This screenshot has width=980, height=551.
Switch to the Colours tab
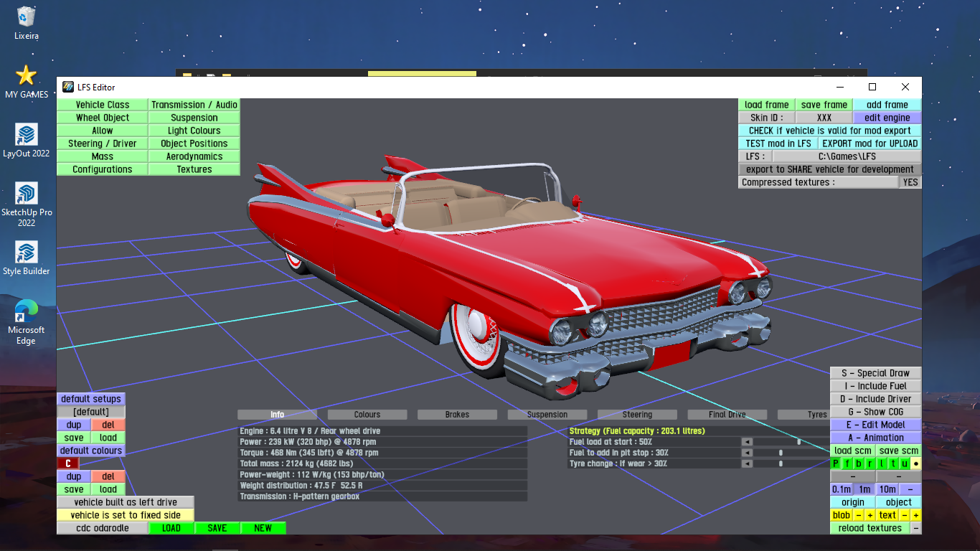pos(367,415)
